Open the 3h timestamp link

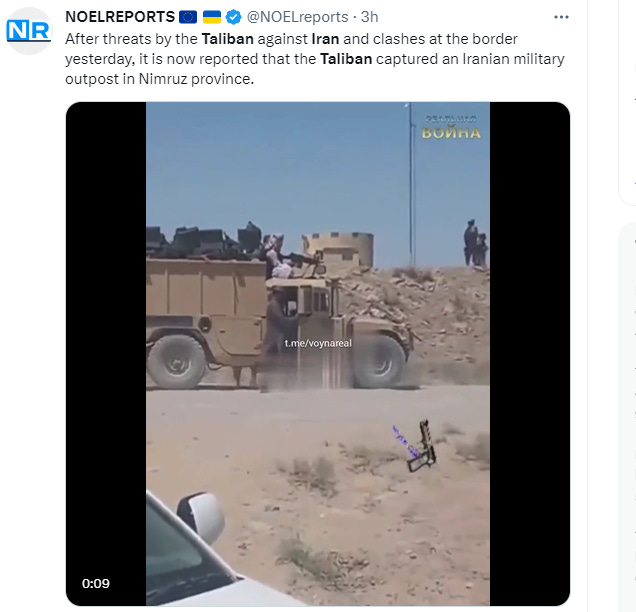pyautogui.click(x=370, y=17)
